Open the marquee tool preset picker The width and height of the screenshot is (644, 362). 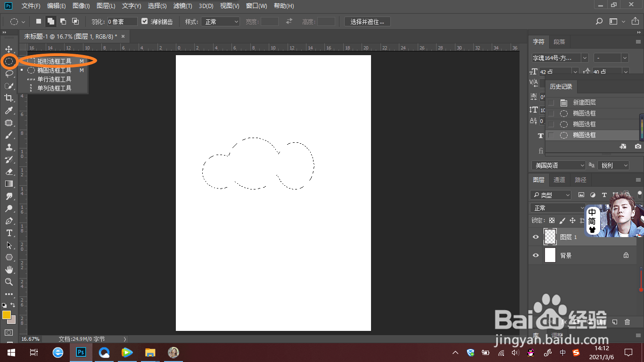click(17, 22)
